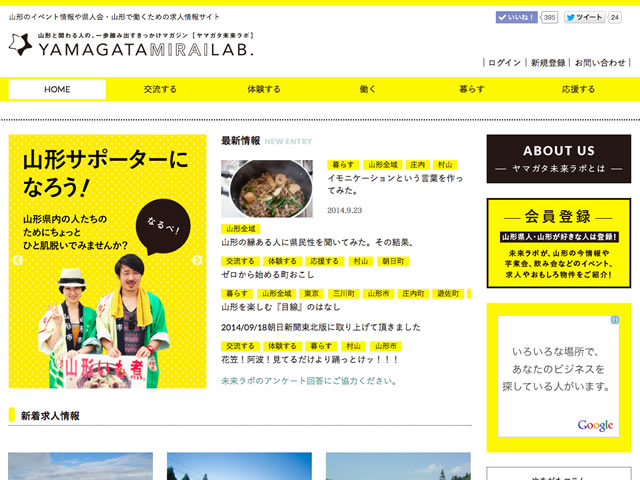
Task: Click 体験する tag above the 花笠 article
Action: tap(282, 346)
